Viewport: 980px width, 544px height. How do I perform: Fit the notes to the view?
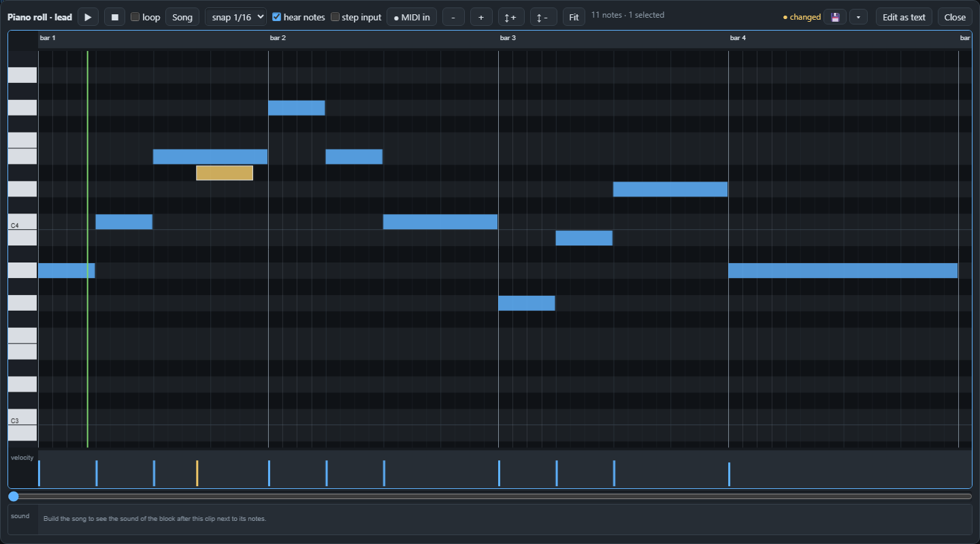pyautogui.click(x=574, y=17)
